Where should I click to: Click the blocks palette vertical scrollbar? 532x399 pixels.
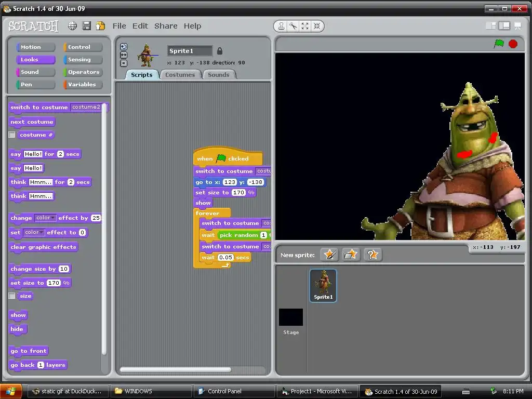coord(104,229)
